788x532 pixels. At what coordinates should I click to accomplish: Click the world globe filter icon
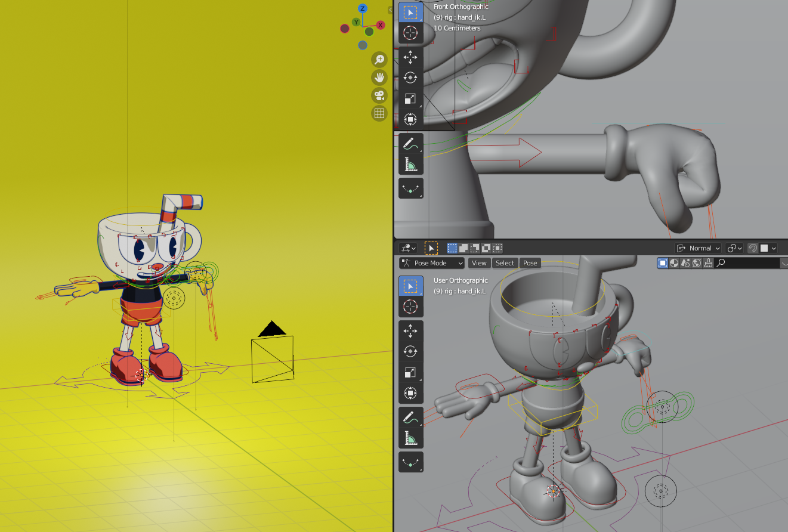[697, 263]
